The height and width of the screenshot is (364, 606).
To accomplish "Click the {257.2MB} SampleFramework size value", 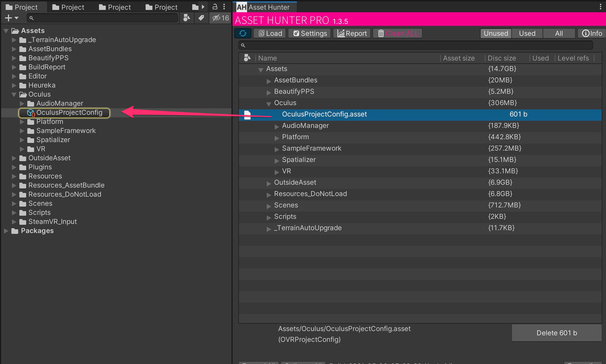I will [505, 148].
